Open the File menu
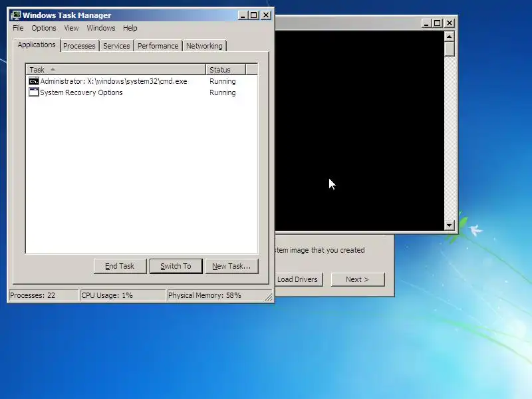The height and width of the screenshot is (399, 532). click(x=18, y=28)
